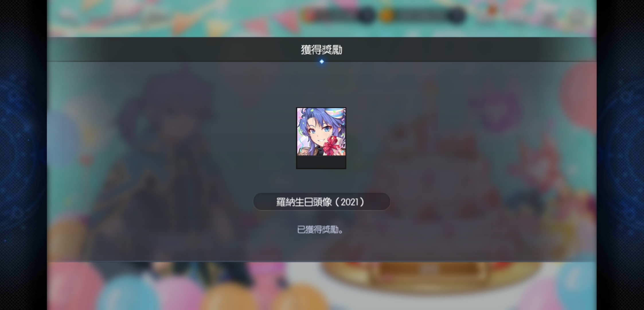Tap the blurred gold coin currency icon

point(386,15)
